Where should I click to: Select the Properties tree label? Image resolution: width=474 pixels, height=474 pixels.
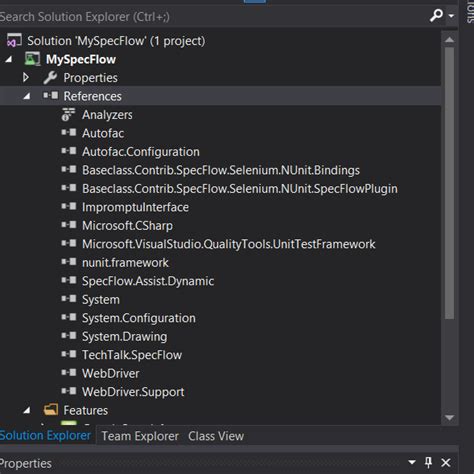(x=90, y=78)
